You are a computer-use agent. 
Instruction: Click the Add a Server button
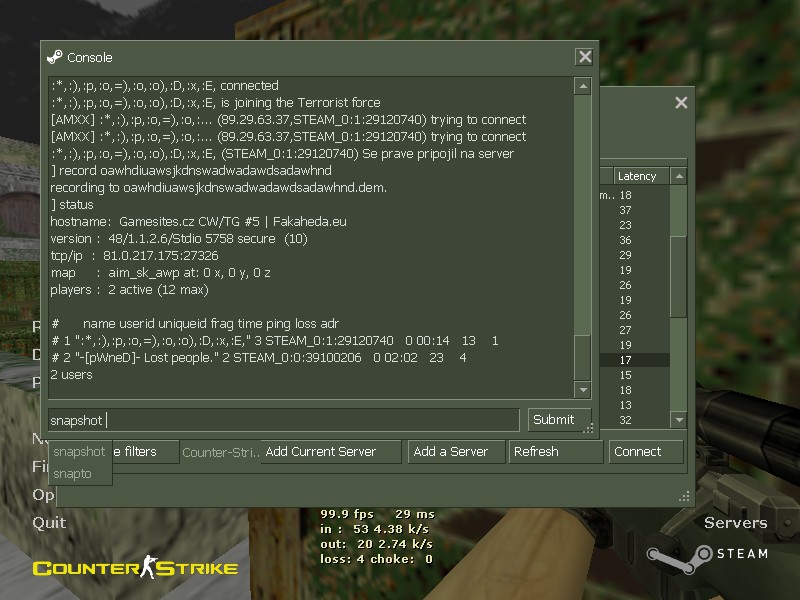click(x=456, y=452)
